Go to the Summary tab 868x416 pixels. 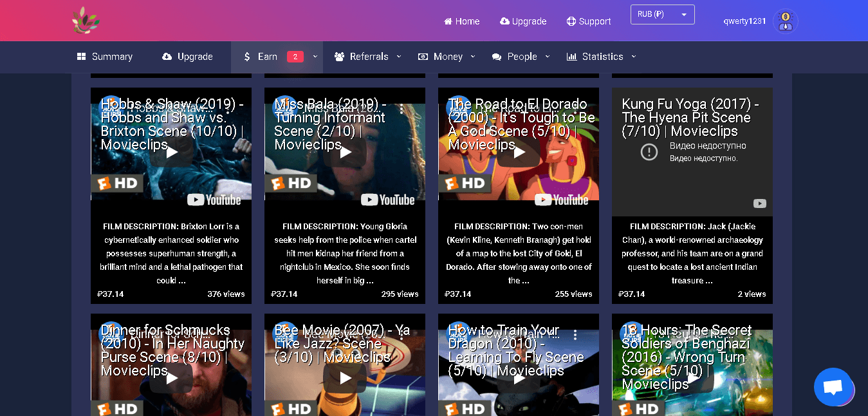click(x=105, y=57)
